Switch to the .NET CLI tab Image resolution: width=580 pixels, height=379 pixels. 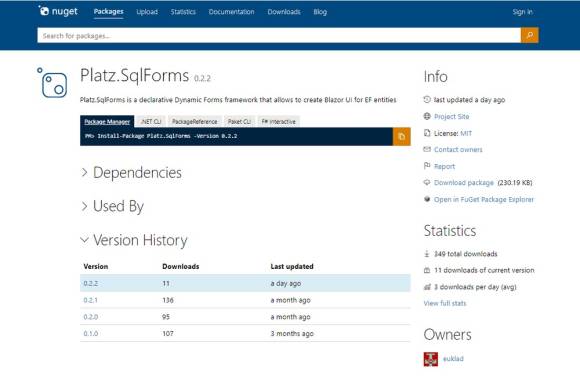[x=151, y=122]
